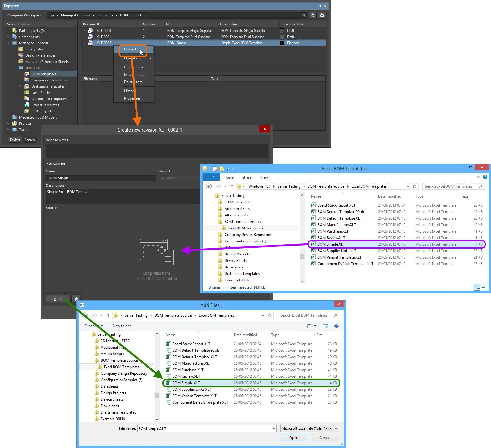Click the refresh icon in Explorer panel header
Viewport: 491px width, 448px height.
tap(313, 15)
